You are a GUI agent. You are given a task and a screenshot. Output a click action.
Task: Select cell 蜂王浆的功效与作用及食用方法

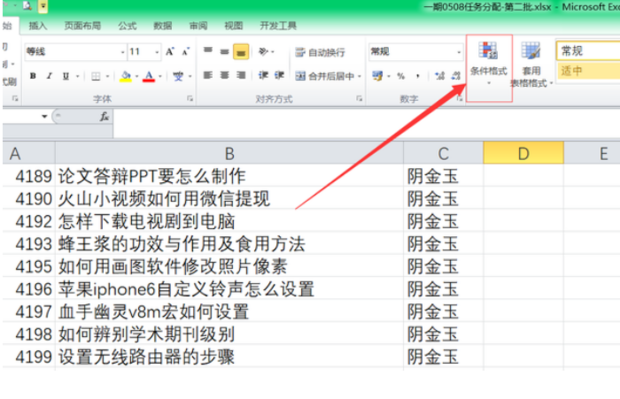coord(229,244)
